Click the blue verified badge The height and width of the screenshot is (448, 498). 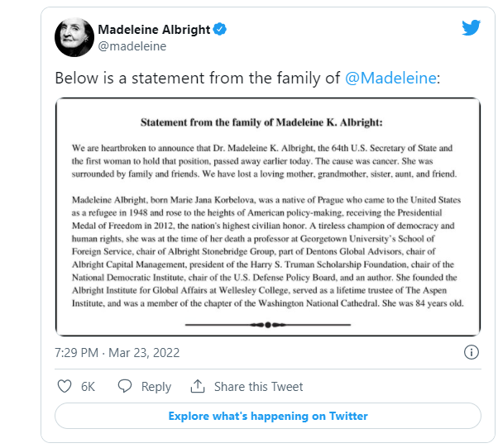coord(221,30)
